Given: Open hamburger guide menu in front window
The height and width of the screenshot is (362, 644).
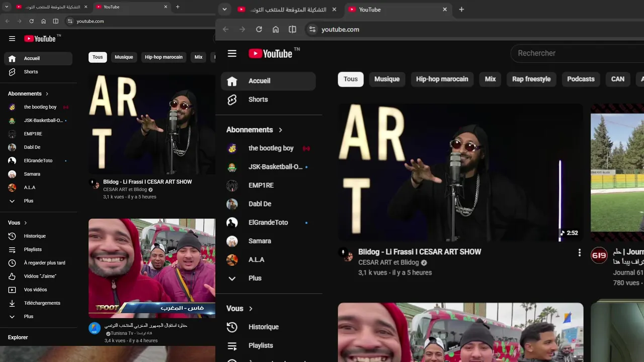Looking at the screenshot, I should pos(232,53).
